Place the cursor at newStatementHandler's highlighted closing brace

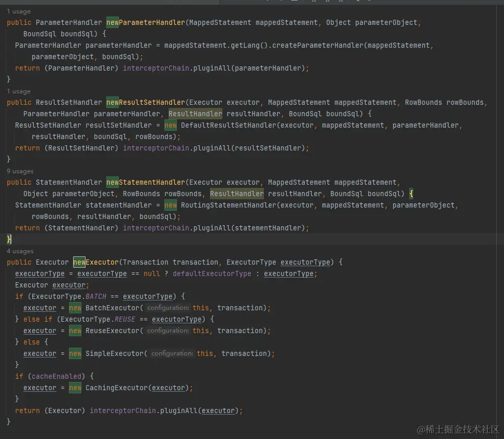[x=9, y=239]
